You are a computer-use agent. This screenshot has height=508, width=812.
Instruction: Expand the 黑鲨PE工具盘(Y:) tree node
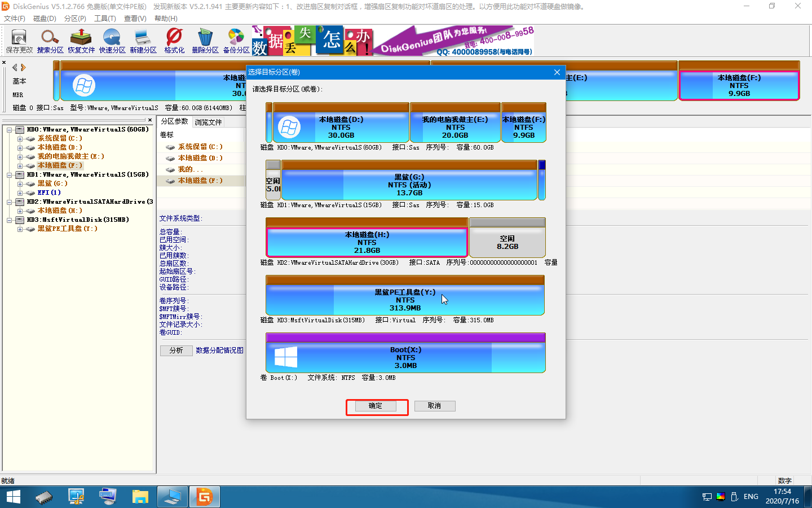(20, 229)
